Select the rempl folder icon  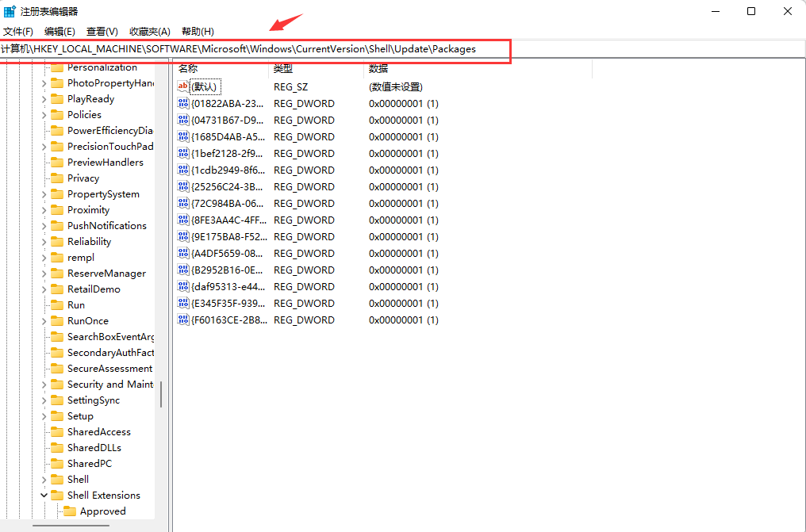coord(59,257)
